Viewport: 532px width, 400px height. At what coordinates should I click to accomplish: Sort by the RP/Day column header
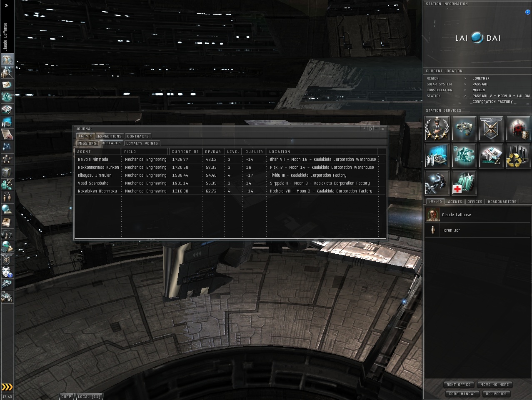point(212,152)
